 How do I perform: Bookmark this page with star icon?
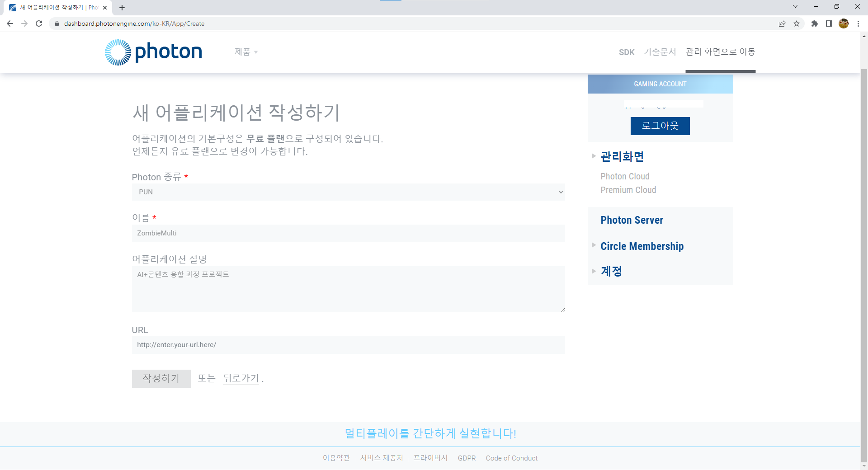tap(797, 23)
